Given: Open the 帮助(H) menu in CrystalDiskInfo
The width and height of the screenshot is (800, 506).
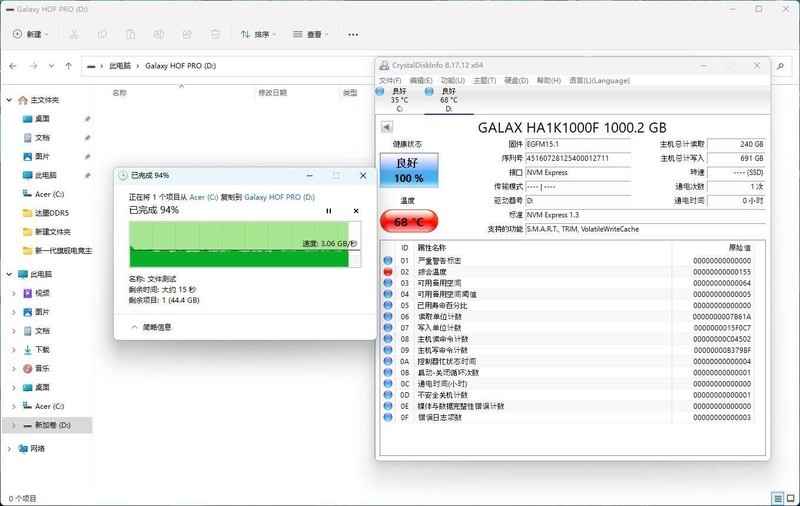Looking at the screenshot, I should (548, 81).
